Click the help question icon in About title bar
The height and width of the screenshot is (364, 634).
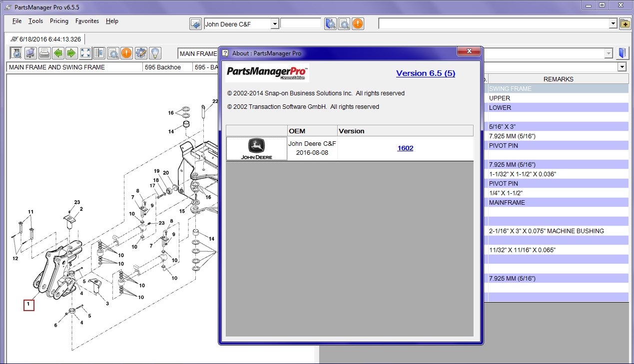click(x=225, y=53)
